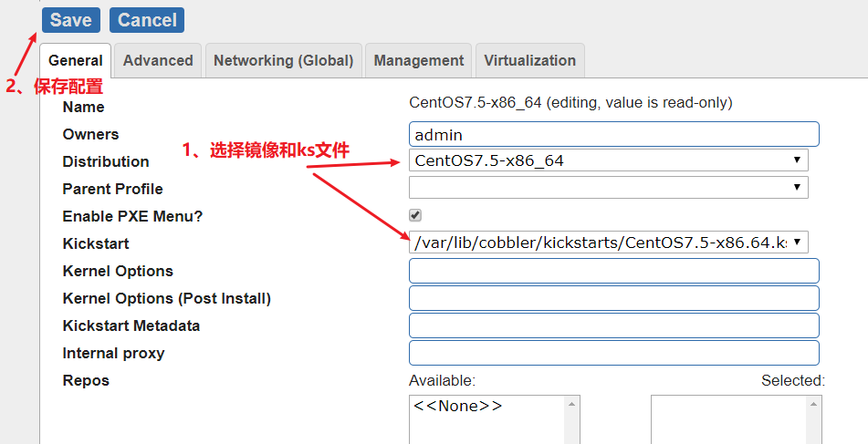The width and height of the screenshot is (868, 444).
Task: Click Available repos list scrollbar up arrow
Action: click(572, 404)
